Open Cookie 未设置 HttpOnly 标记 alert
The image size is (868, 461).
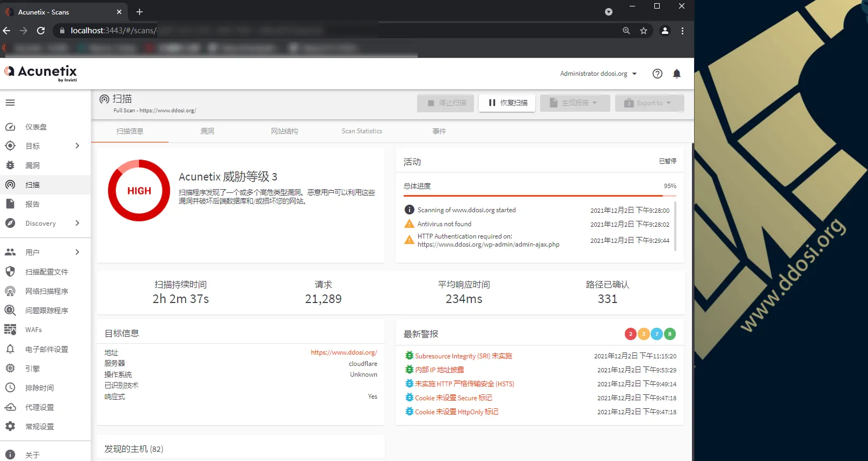456,412
